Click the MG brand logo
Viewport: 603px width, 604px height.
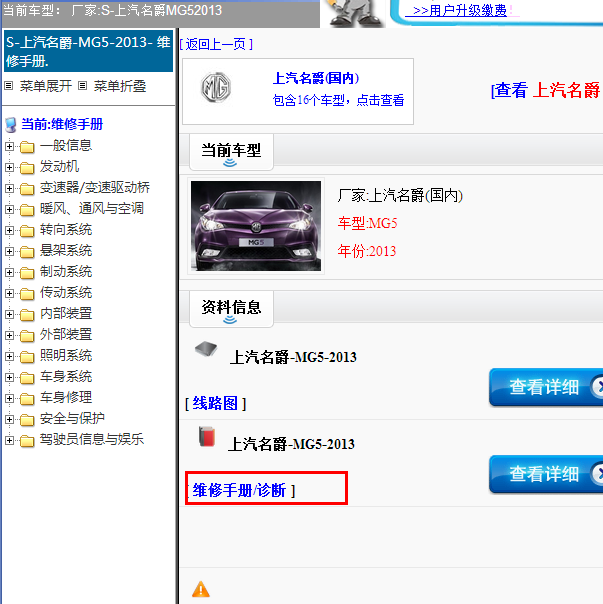point(216,87)
